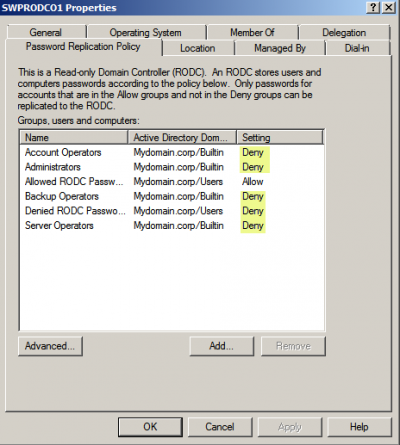Switch to the Member Of tab
Screen dimensions: 400x445
click(252, 32)
